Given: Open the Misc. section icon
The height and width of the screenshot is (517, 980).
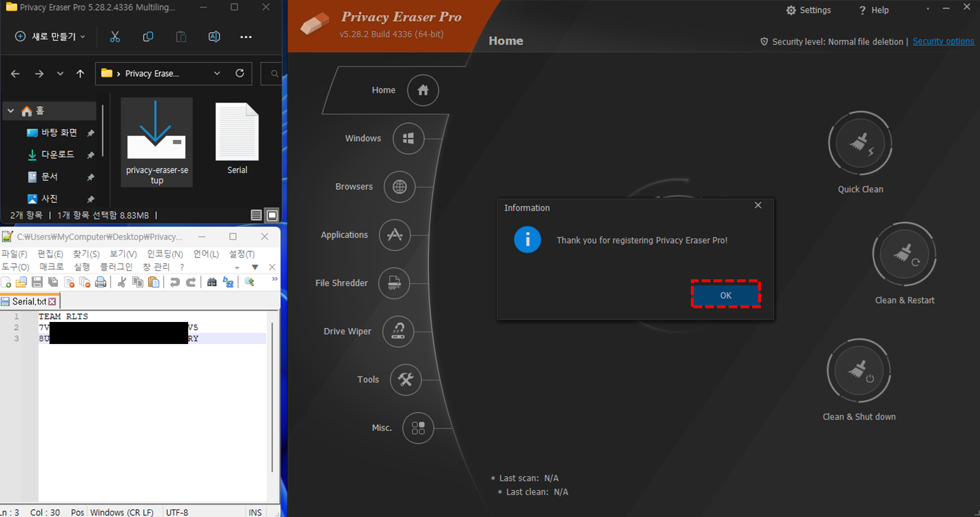Looking at the screenshot, I should tap(418, 428).
